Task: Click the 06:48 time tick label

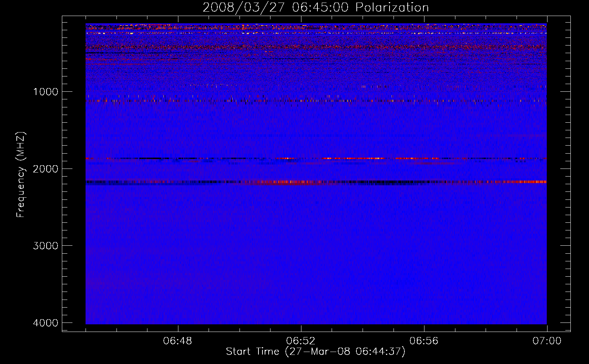Action: 178,341
